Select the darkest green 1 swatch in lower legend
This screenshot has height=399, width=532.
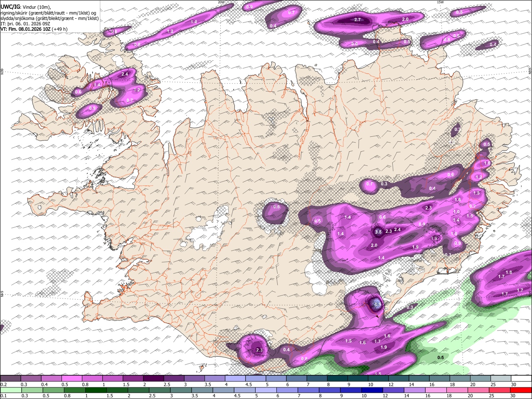(96, 390)
